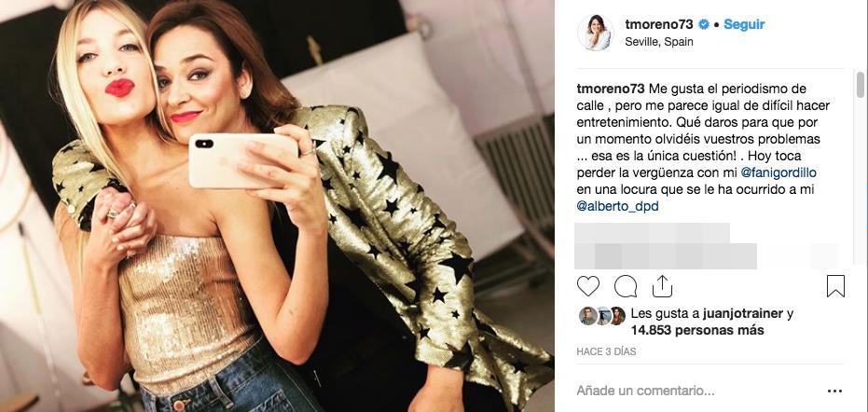Open the Seville, Spain location link
The height and width of the screenshot is (412, 868).
click(x=658, y=42)
